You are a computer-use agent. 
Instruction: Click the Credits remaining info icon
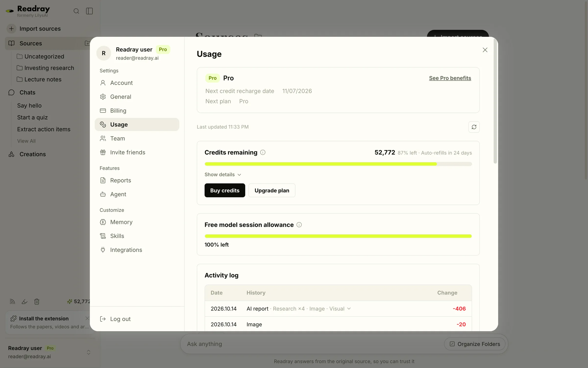click(x=263, y=152)
